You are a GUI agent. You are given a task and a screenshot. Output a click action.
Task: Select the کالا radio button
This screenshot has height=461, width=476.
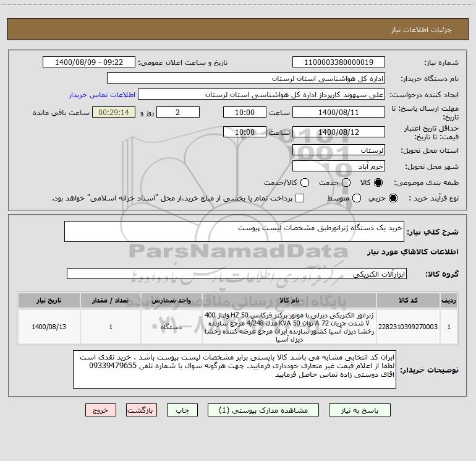coord(378,183)
